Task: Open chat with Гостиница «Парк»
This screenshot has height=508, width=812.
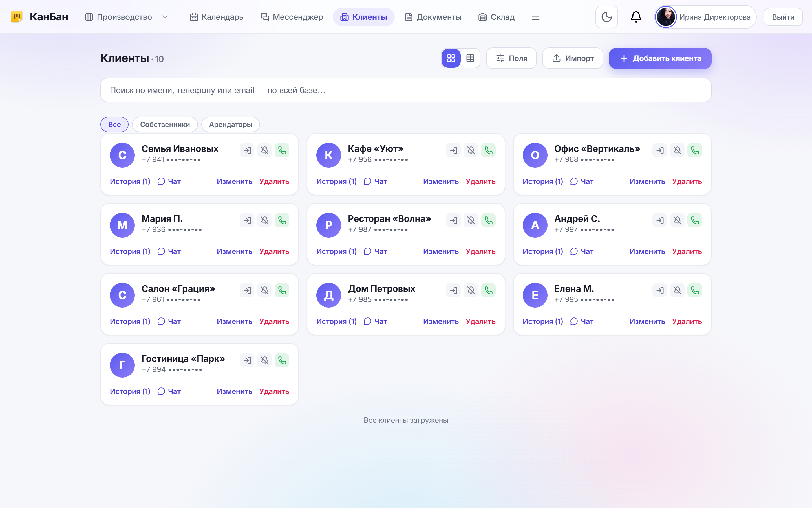Action: pos(169,391)
